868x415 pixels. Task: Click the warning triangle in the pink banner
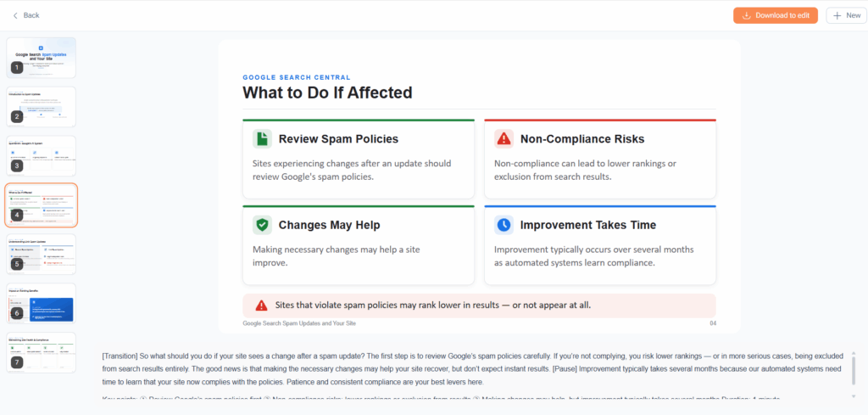(261, 306)
